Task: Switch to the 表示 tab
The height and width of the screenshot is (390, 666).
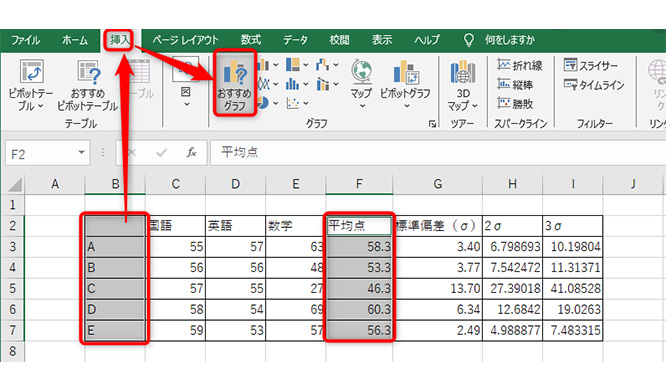Action: [x=382, y=40]
